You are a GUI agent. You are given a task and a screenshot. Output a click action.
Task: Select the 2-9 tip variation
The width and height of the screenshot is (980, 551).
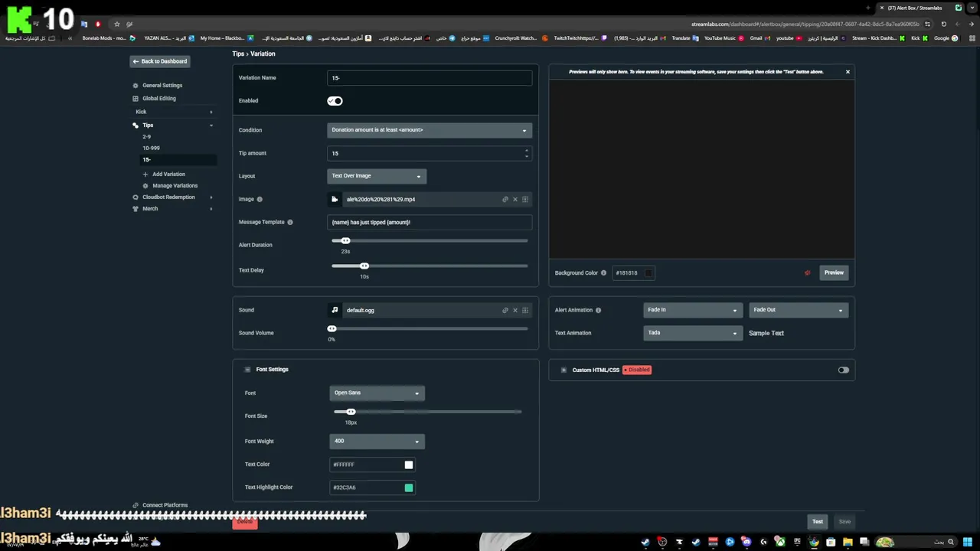coord(146,137)
